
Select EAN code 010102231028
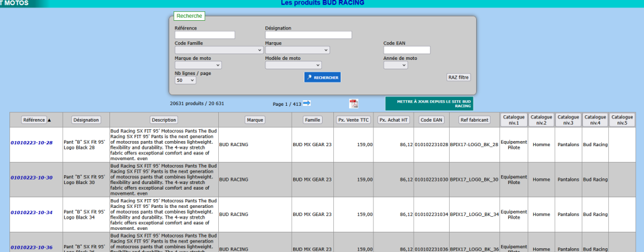tap(431, 144)
